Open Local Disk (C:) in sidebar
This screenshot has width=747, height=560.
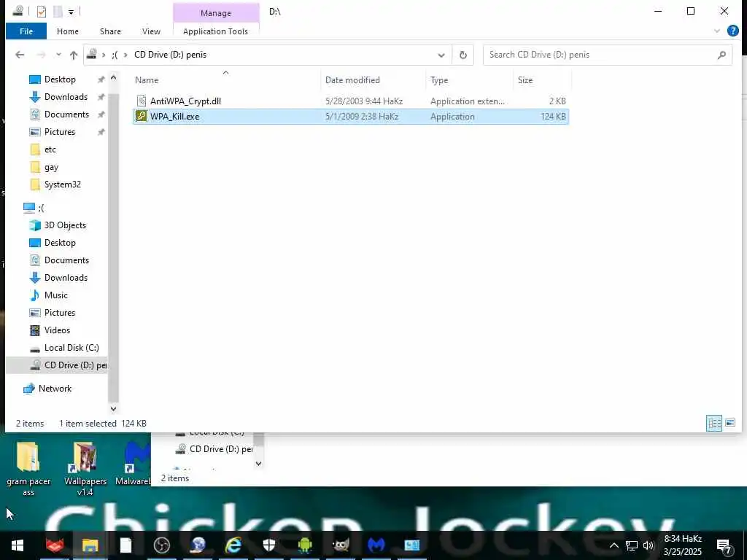click(71, 348)
